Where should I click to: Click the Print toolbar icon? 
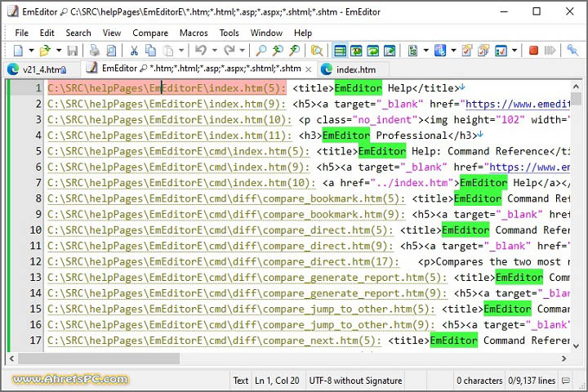(x=95, y=51)
